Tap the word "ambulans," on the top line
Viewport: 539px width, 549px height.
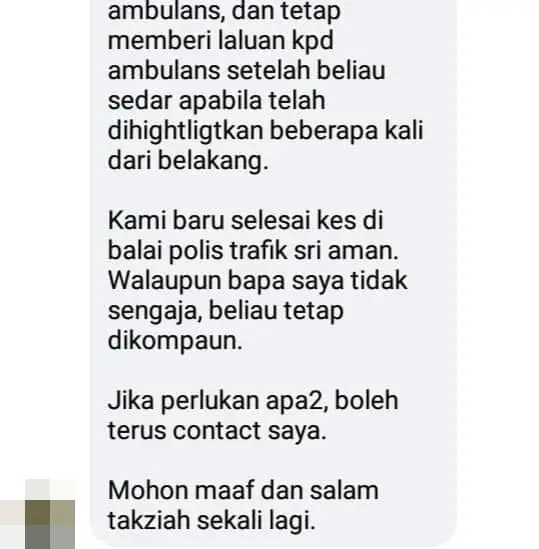pyautogui.click(x=167, y=11)
